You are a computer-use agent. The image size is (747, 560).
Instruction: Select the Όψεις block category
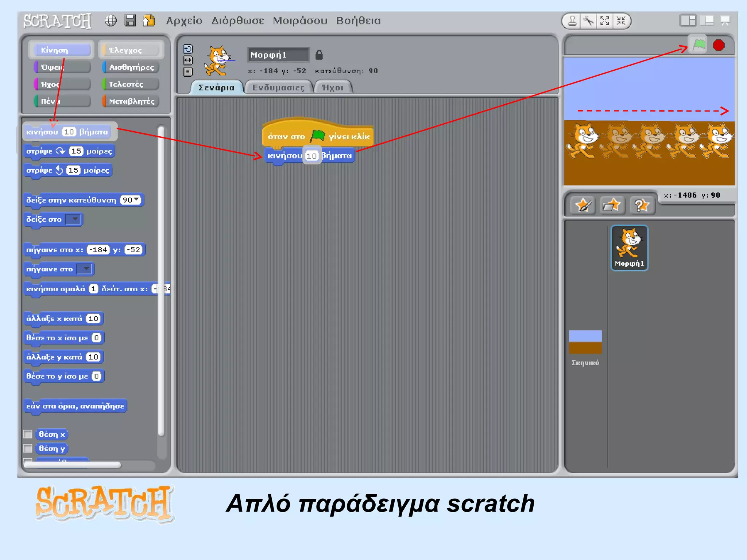(x=62, y=67)
